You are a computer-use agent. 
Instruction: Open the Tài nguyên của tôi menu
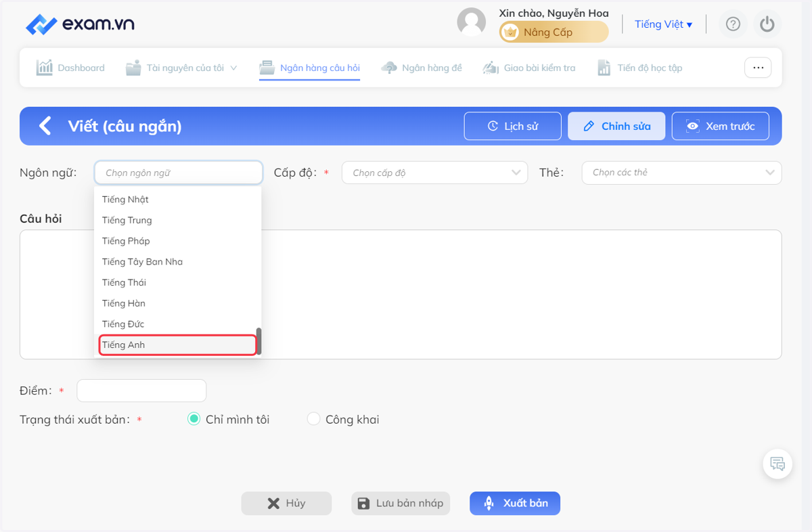(x=181, y=68)
